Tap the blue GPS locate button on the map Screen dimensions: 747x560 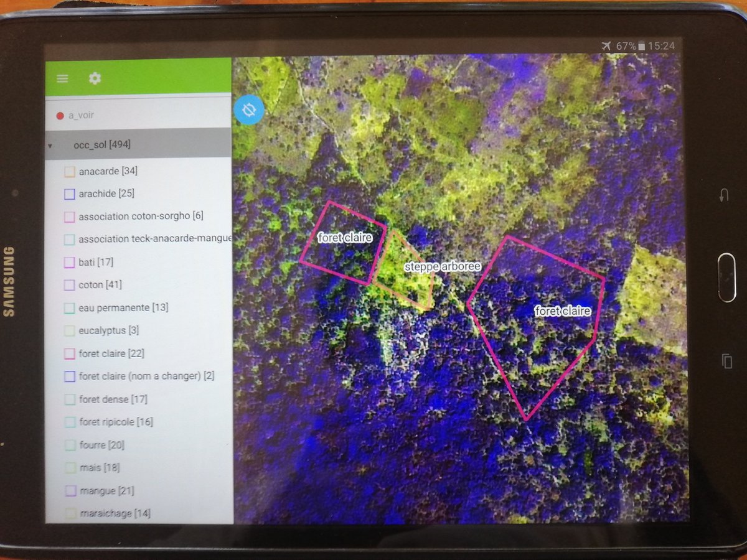(248, 109)
